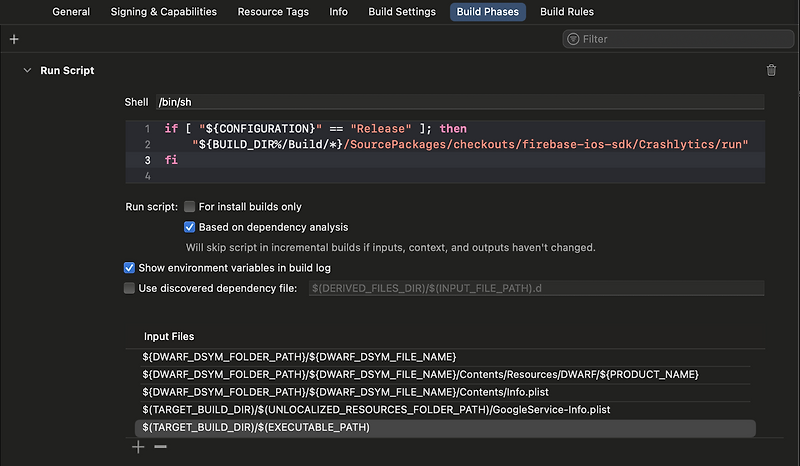Disable Show environment variables in build log
The image size is (800, 466).
tap(129, 268)
